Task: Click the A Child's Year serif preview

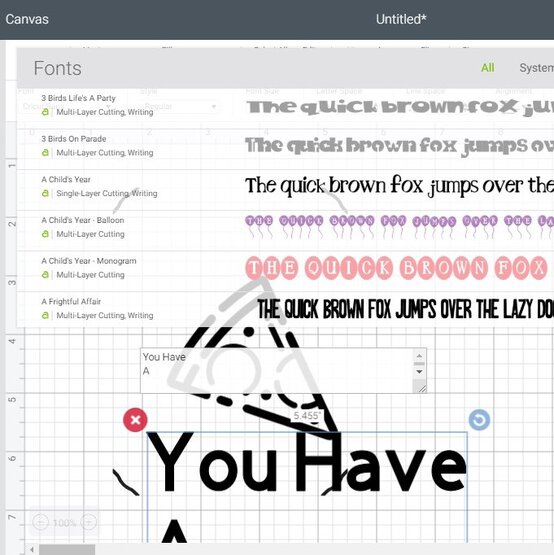Action: point(399,186)
